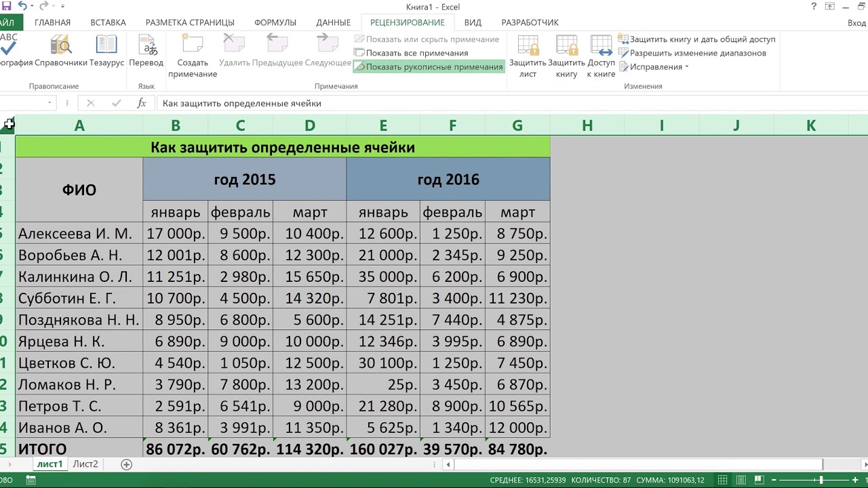Click the Insert Function fx button
Viewport: 868px width, 488px height.
[x=141, y=103]
